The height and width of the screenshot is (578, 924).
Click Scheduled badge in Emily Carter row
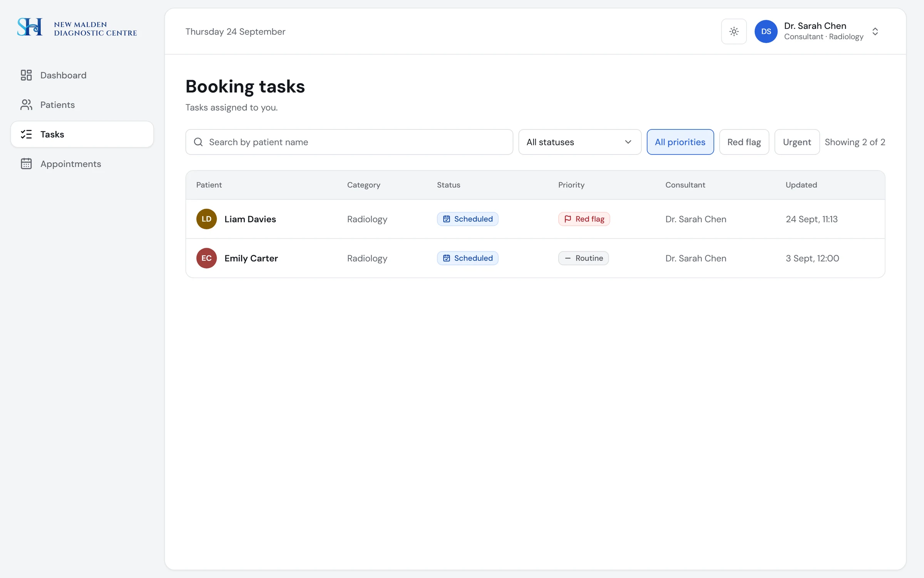pyautogui.click(x=467, y=258)
